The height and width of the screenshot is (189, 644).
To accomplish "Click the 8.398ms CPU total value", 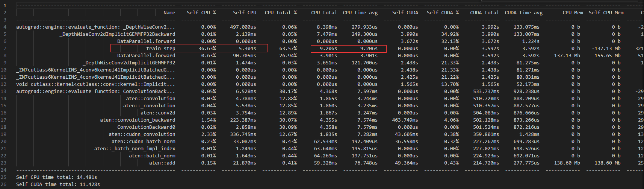I will [x=327, y=27].
